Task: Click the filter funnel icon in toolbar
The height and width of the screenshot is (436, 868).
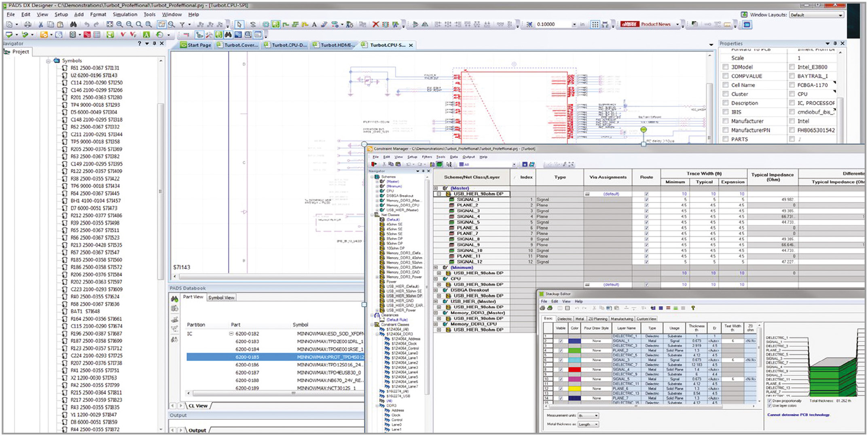Action: [x=182, y=25]
